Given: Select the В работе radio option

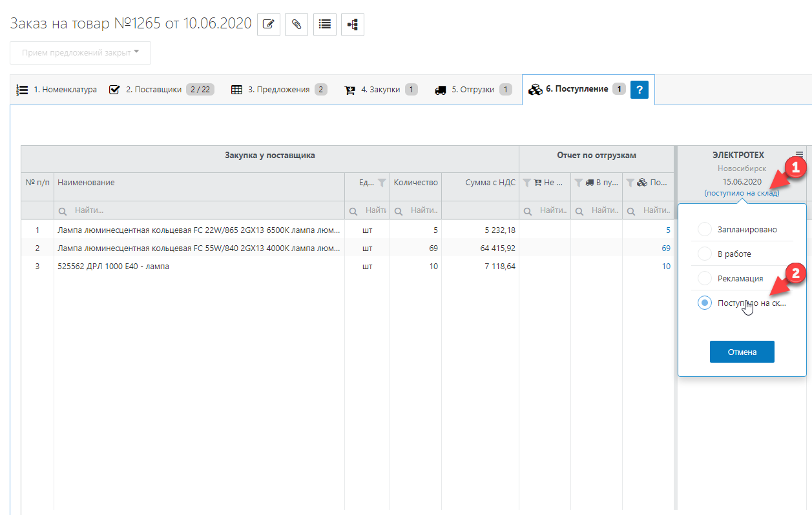Looking at the screenshot, I should 705,254.
